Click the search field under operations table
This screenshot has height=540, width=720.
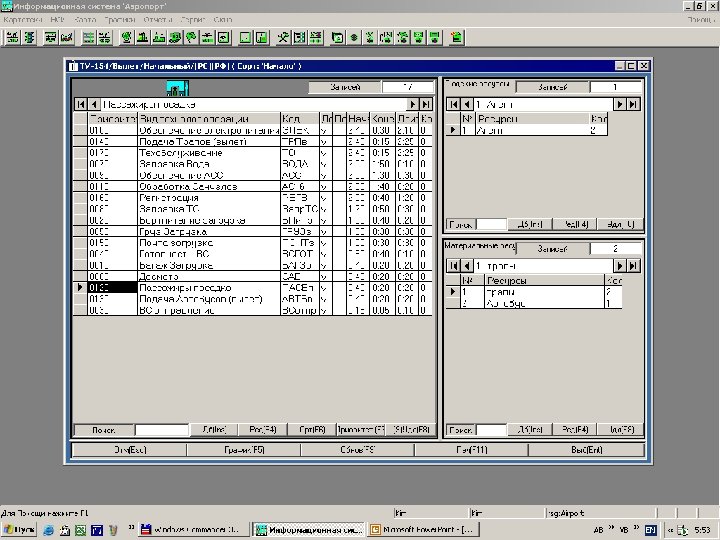point(162,430)
